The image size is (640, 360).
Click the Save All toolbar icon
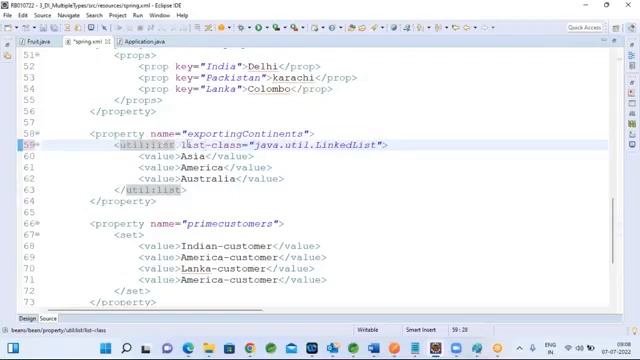coord(53,28)
